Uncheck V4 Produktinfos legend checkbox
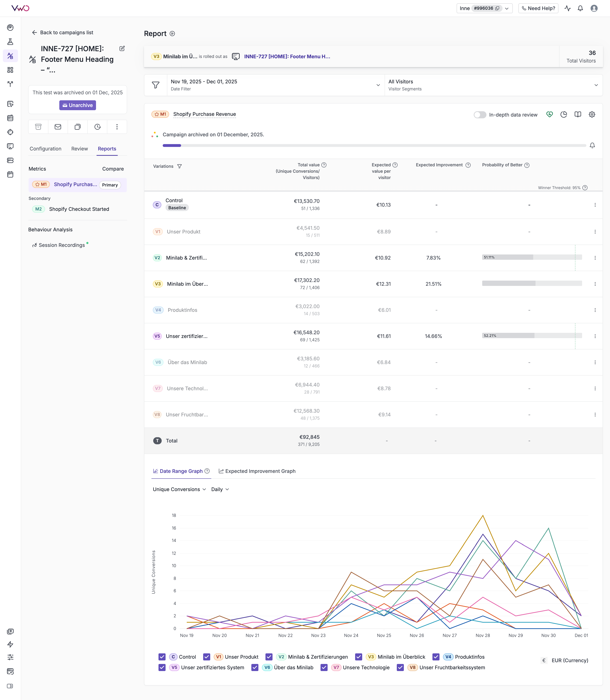610x700 pixels. tap(436, 657)
